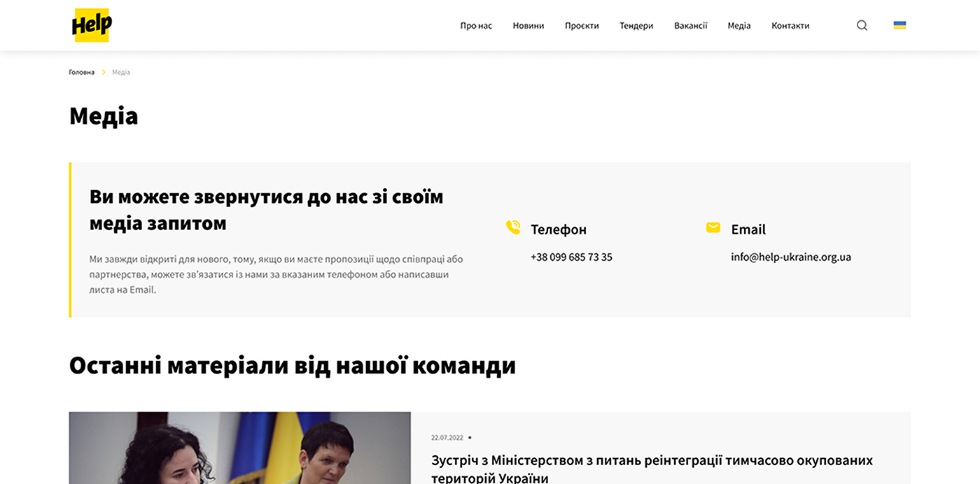The height and width of the screenshot is (484, 980).
Task: Switch language via Ukrainian flag icon
Action: click(899, 25)
